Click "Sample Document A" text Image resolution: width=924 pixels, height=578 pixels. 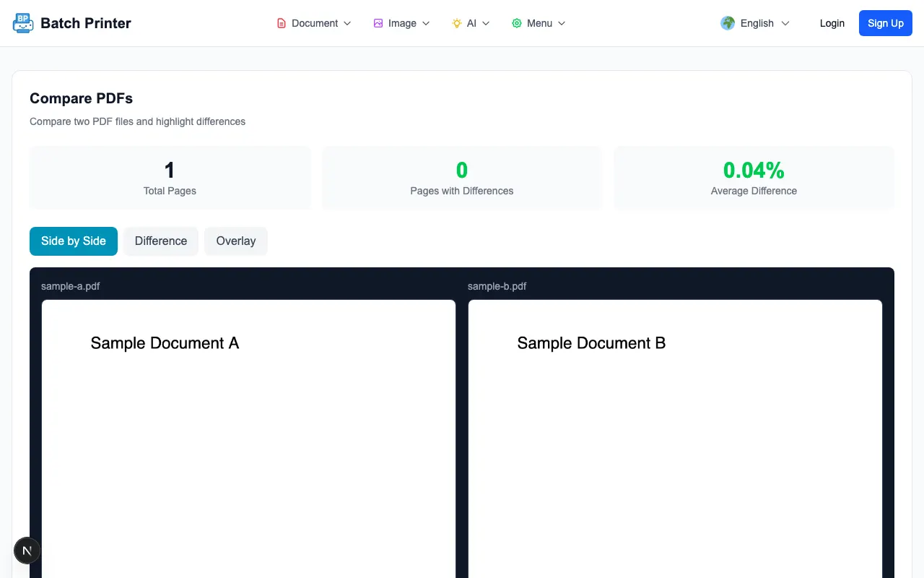pyautogui.click(x=165, y=343)
